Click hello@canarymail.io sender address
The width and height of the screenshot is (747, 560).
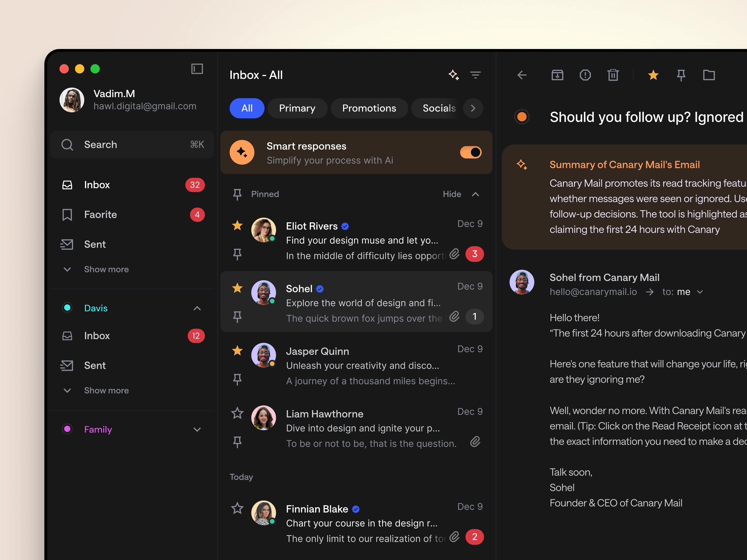[x=593, y=292]
